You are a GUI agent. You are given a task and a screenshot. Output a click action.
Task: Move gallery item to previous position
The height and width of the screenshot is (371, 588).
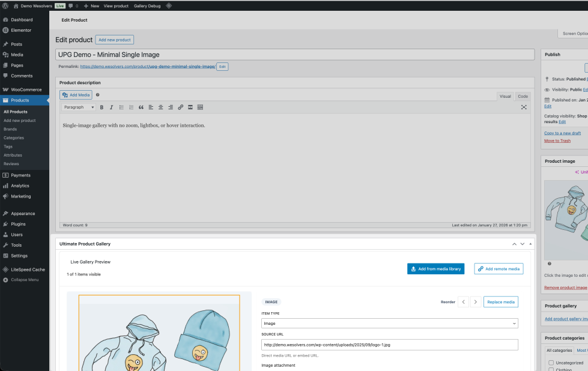coord(463,302)
